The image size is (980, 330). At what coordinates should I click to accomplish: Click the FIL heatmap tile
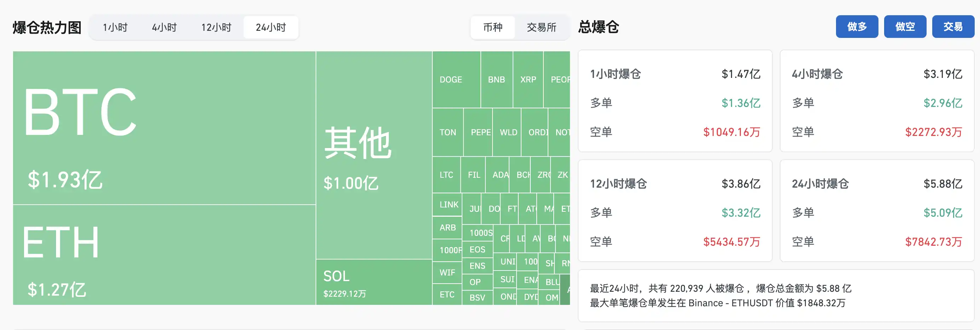point(473,175)
